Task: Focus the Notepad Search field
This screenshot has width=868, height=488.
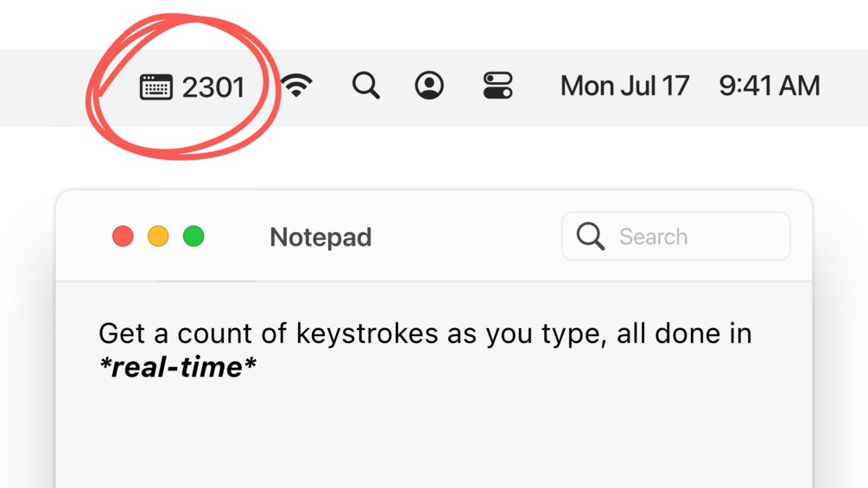Action: (x=691, y=237)
